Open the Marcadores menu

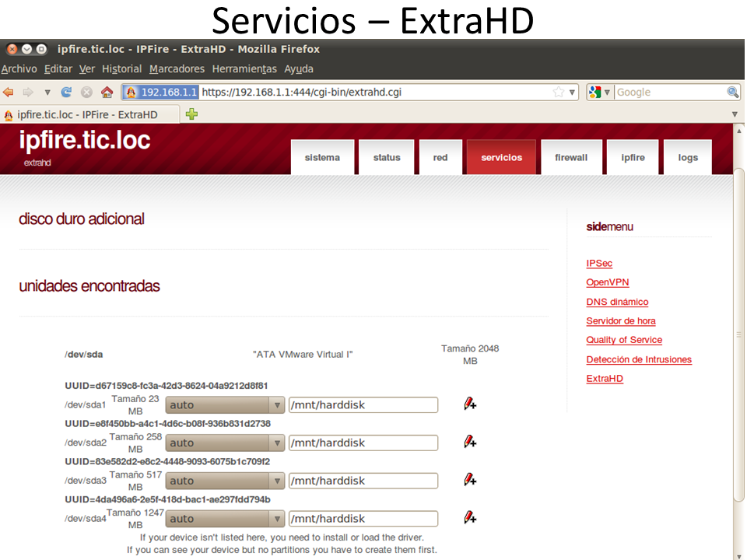[177, 69]
